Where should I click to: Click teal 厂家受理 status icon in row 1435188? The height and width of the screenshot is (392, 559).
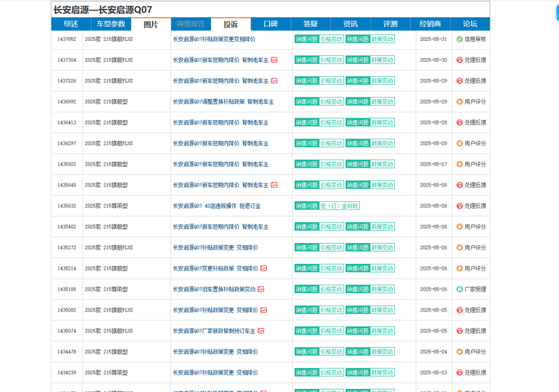(460, 289)
